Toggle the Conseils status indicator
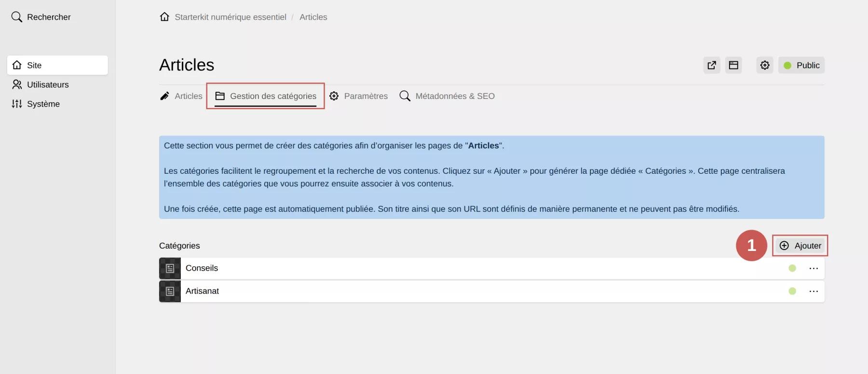 (x=792, y=268)
